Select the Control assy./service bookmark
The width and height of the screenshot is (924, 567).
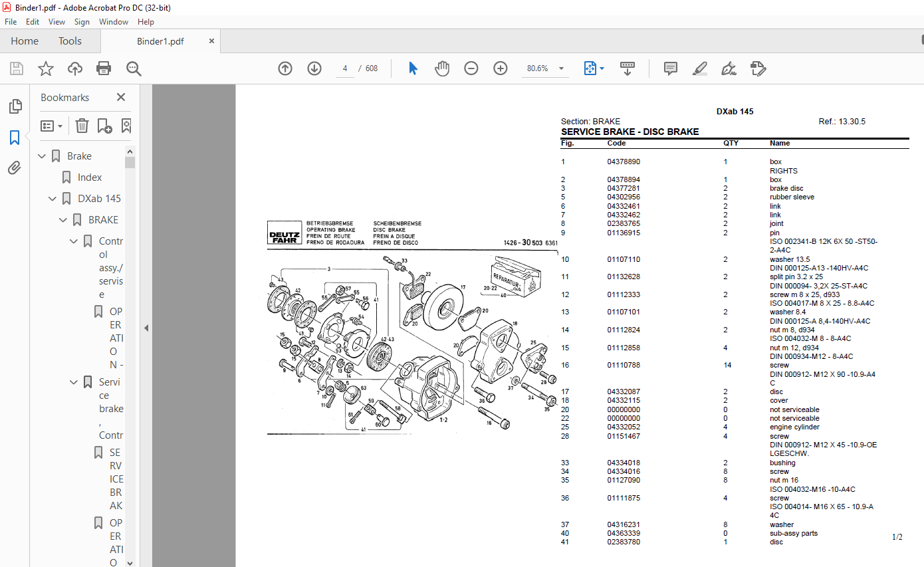[111, 268]
